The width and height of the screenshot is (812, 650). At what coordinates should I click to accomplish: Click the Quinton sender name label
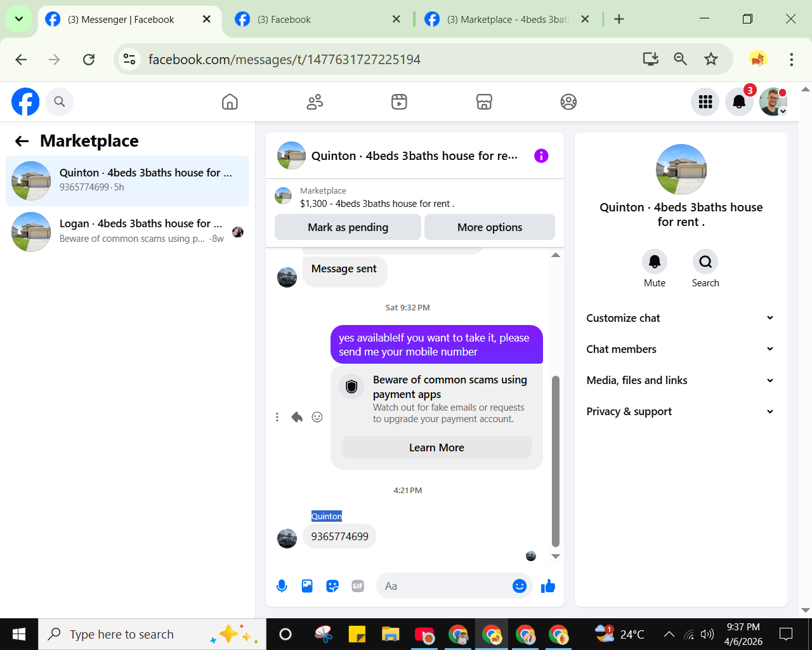327,517
